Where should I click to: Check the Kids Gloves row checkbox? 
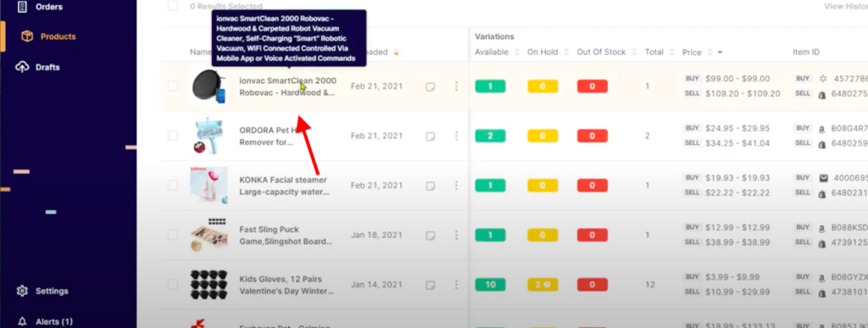tap(173, 284)
